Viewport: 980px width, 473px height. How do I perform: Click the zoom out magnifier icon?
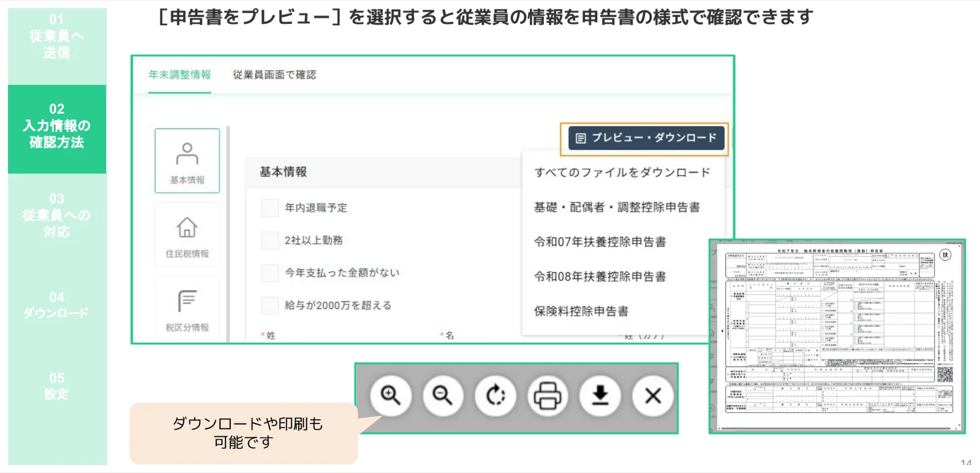click(443, 396)
